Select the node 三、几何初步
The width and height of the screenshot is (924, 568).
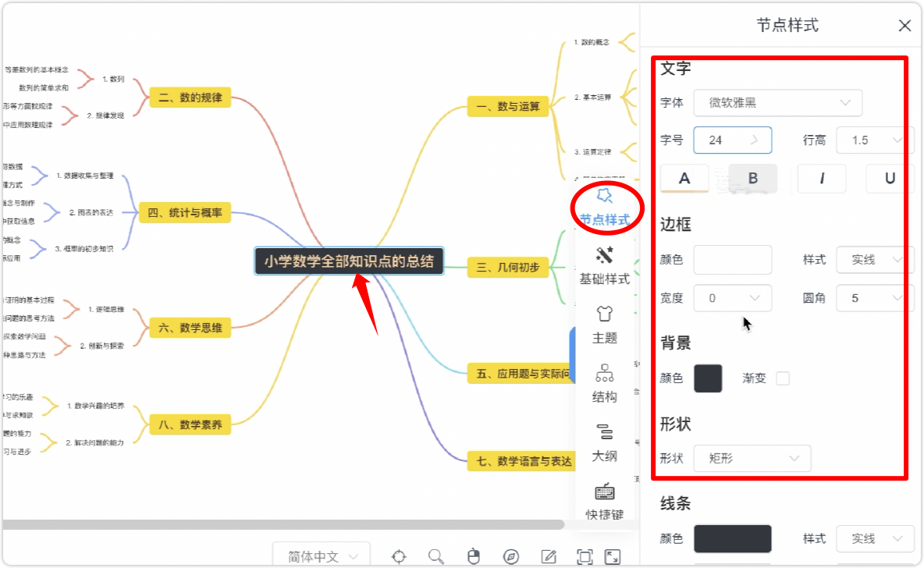click(508, 268)
